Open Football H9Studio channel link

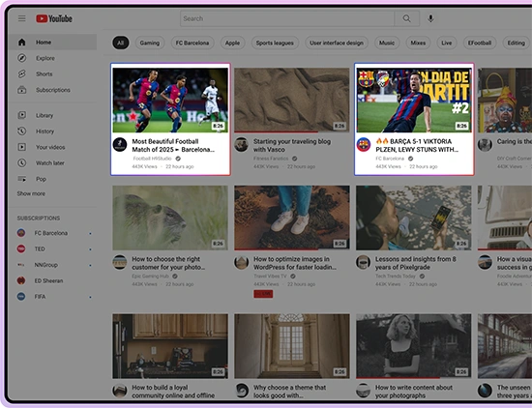click(152, 159)
